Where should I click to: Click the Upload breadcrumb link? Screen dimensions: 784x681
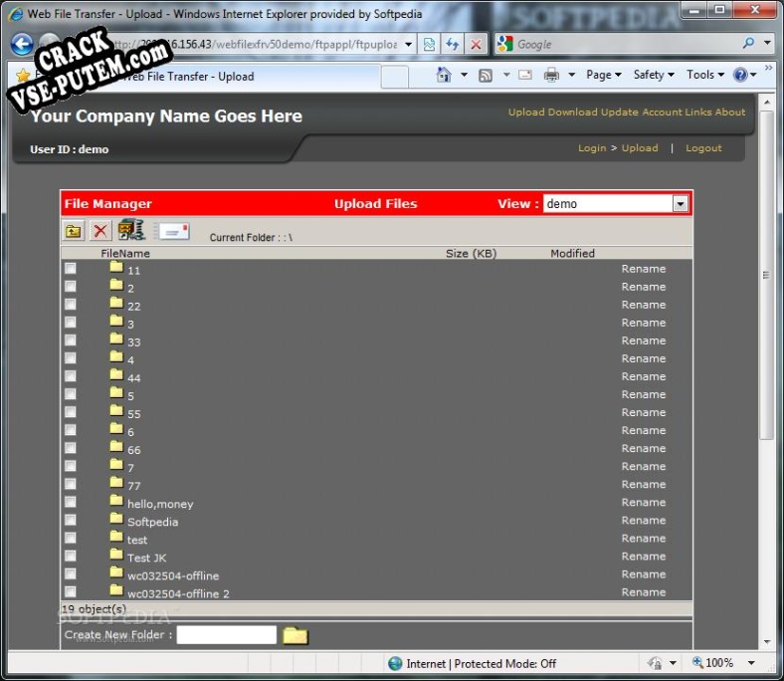point(640,148)
